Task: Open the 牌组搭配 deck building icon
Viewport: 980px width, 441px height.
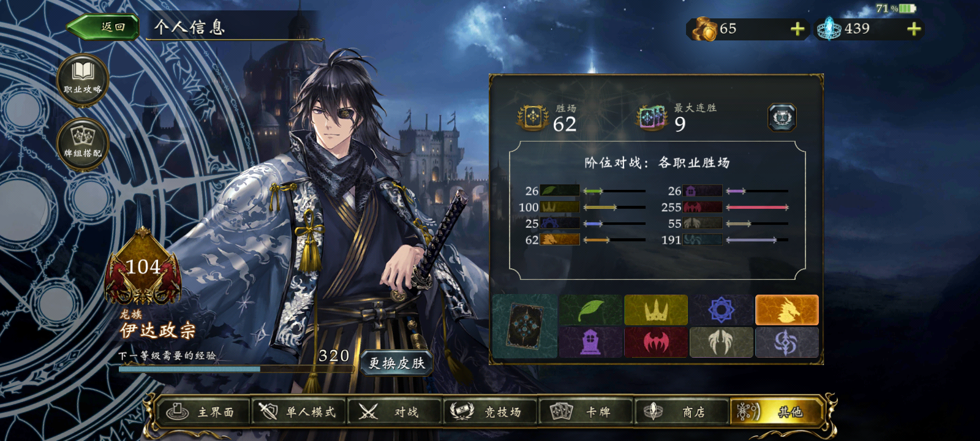Action: 83,144
